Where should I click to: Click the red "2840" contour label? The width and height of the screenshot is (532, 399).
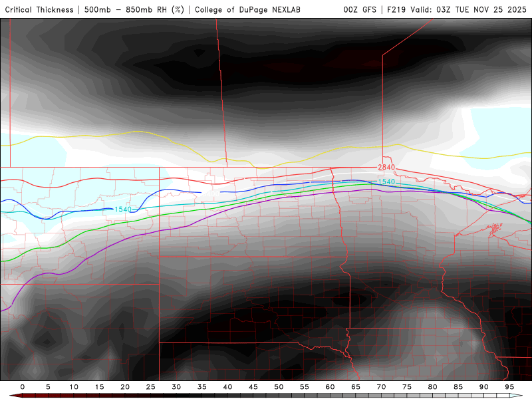(x=386, y=168)
